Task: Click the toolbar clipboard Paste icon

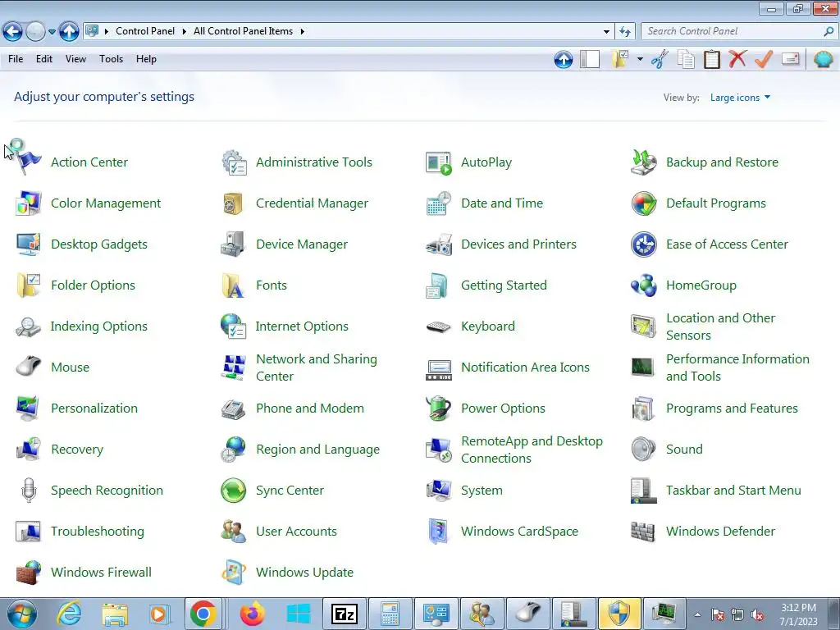Action: pyautogui.click(x=712, y=59)
